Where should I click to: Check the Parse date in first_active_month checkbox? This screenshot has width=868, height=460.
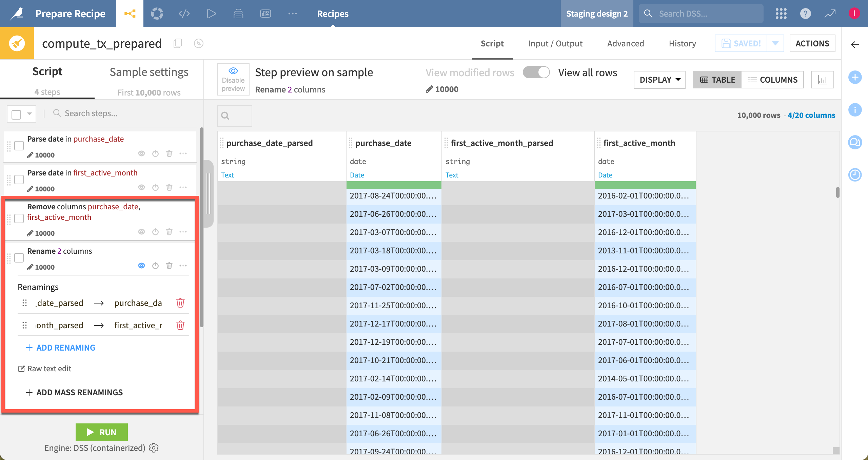click(19, 180)
